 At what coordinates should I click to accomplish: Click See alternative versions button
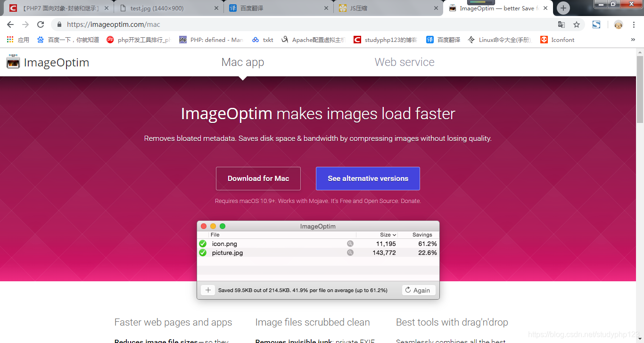pyautogui.click(x=368, y=179)
